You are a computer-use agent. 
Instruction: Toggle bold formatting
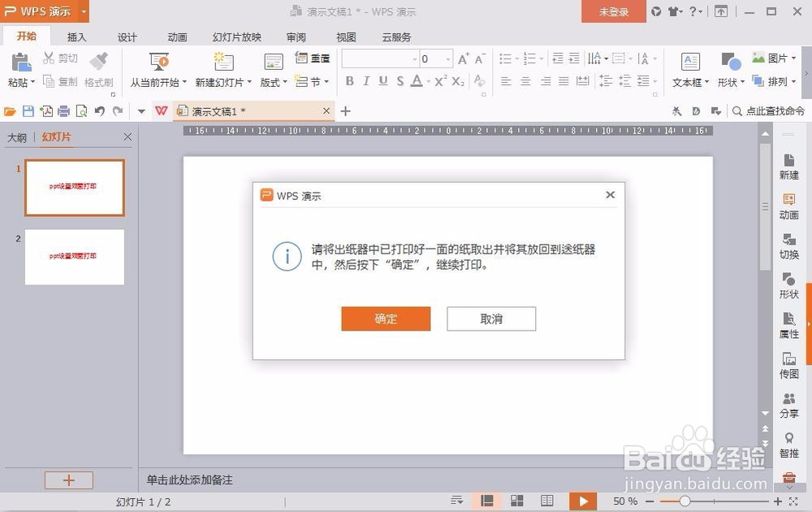(x=349, y=80)
